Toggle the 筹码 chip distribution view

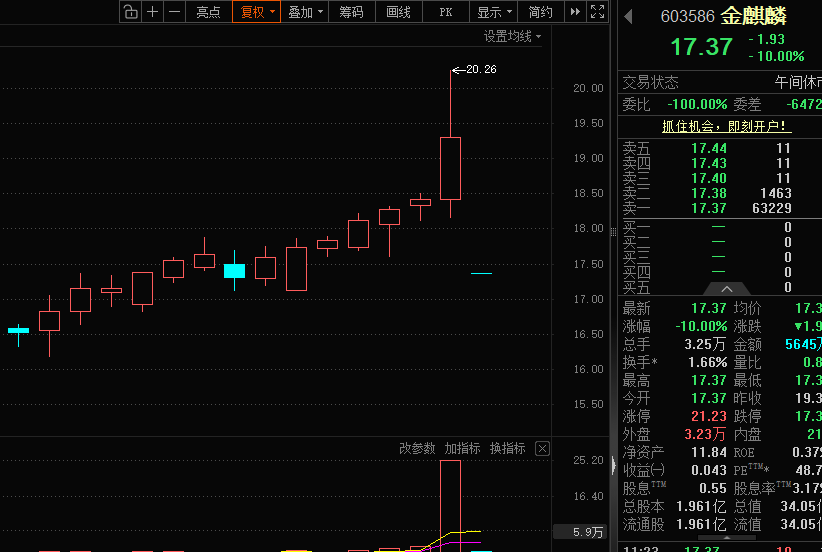click(351, 12)
